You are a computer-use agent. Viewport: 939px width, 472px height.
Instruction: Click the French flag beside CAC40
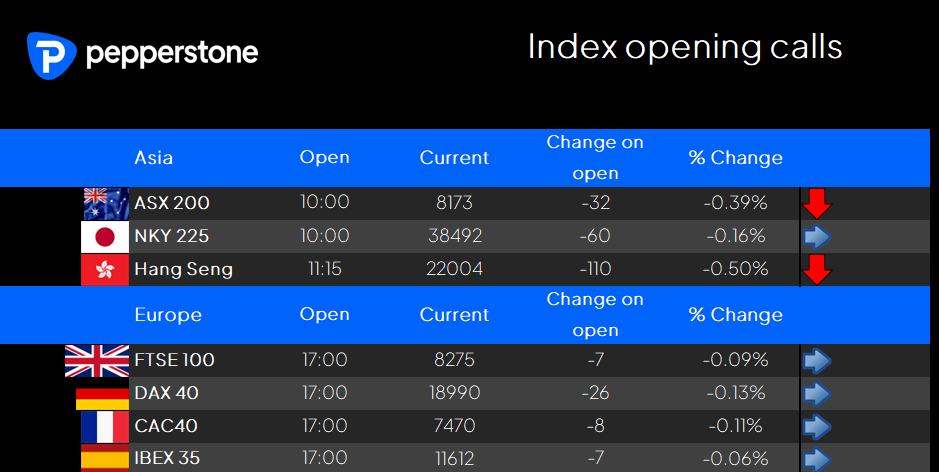pyautogui.click(x=105, y=427)
